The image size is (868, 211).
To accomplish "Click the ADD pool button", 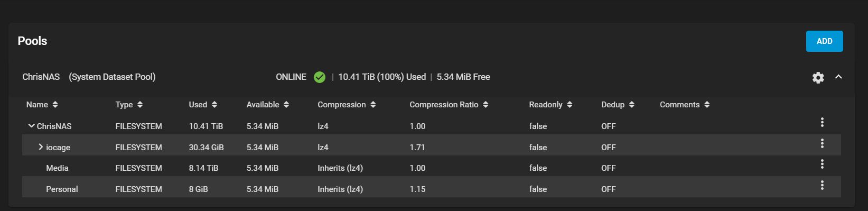I will [824, 41].
